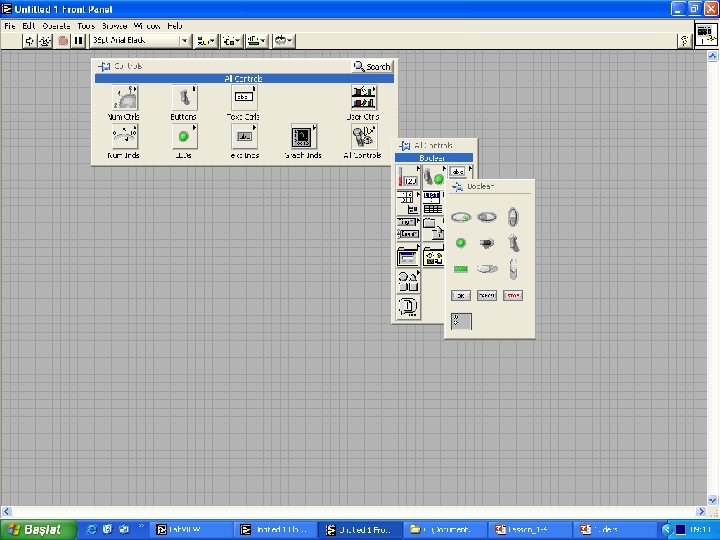Select the Array and Cluster subpalette icon
Image resolution: width=720 pixels, height=540 pixels.
tap(408, 202)
